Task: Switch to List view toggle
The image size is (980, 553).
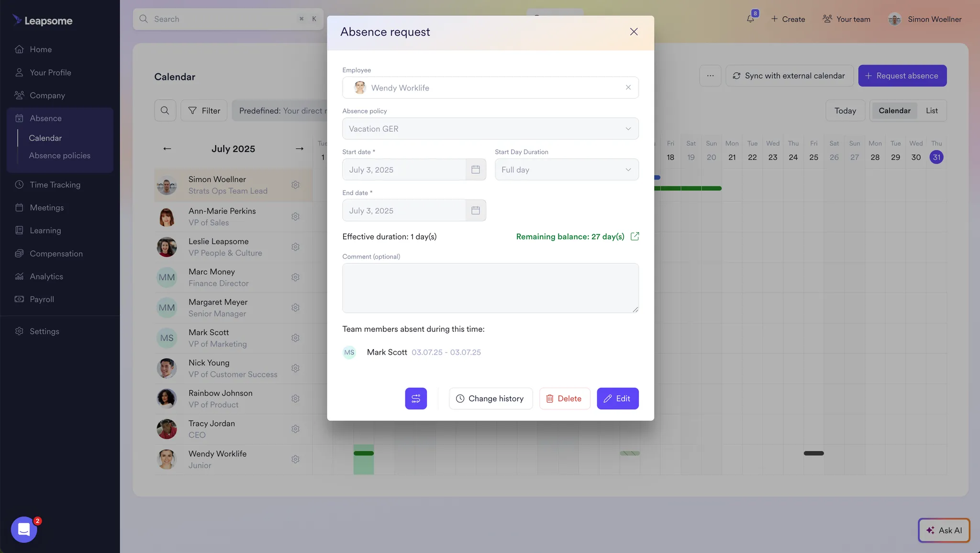Action: point(931,111)
